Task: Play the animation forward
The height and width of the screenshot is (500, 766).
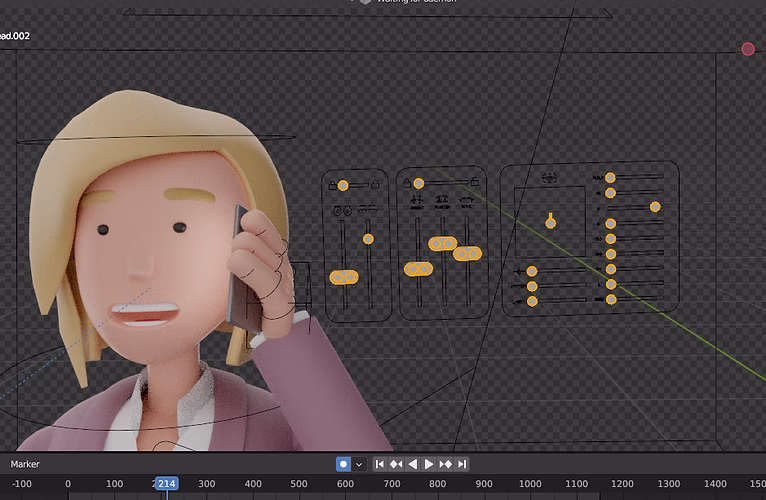Action: pyautogui.click(x=429, y=464)
